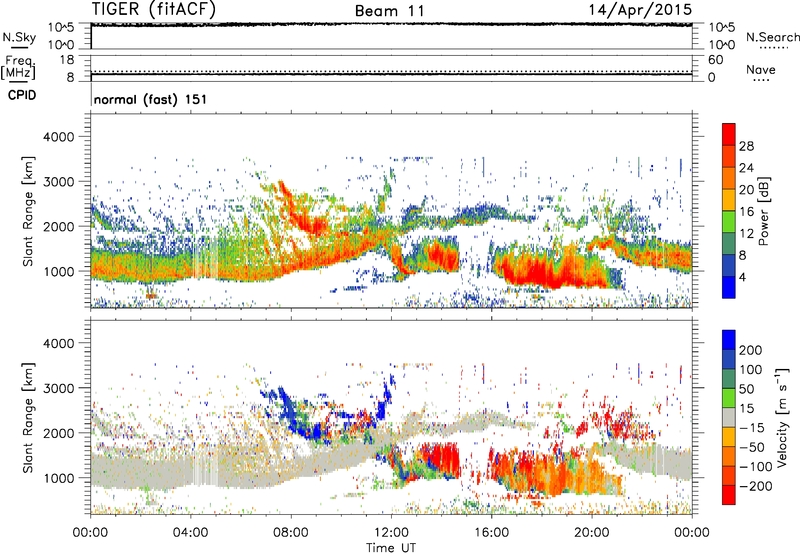The height and width of the screenshot is (554, 800).
Task: Click the N.Search legend label
Action: [x=773, y=37]
